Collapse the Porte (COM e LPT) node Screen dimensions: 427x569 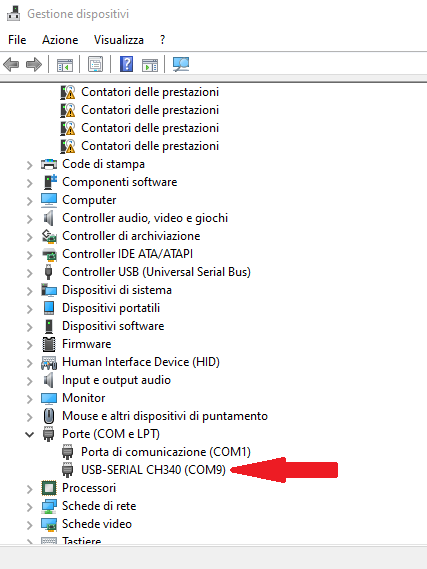coord(30,434)
